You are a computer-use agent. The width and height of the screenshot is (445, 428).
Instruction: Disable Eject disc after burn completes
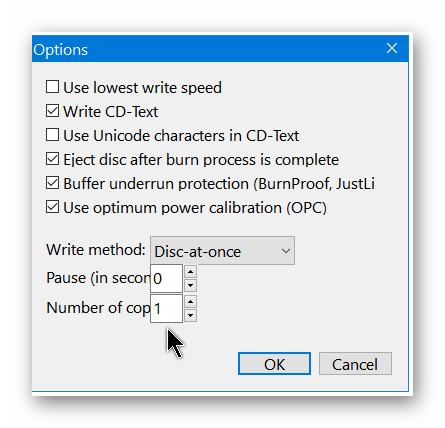53,159
